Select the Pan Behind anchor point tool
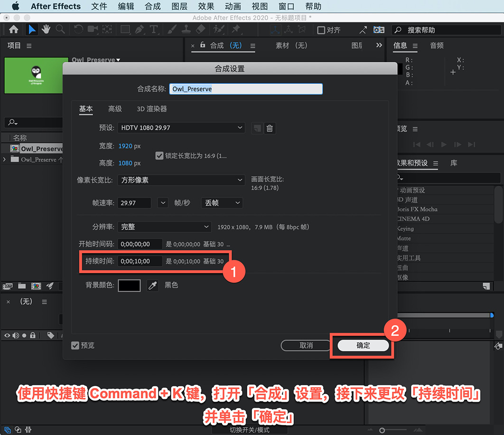This screenshot has width=504, height=435. point(107,29)
